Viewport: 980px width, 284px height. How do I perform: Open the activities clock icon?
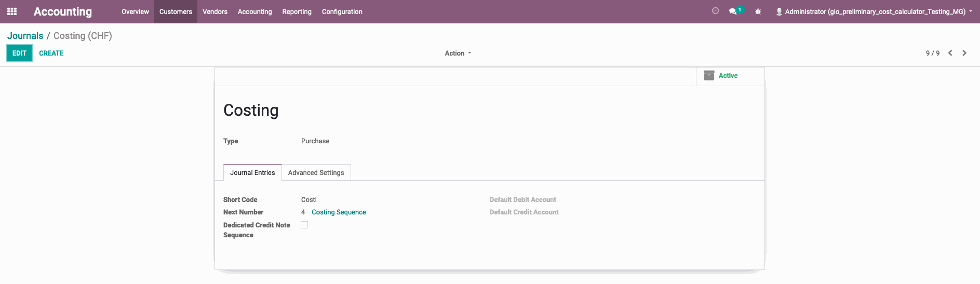pyautogui.click(x=715, y=11)
